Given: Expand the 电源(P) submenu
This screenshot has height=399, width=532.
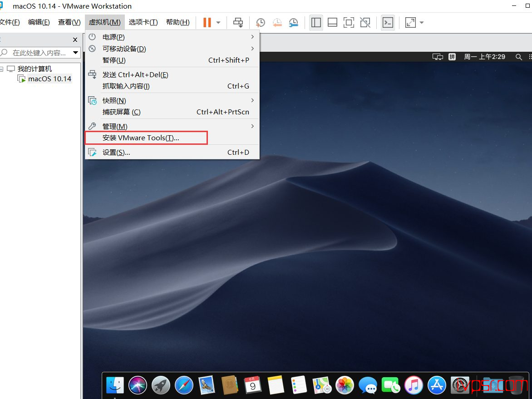Looking at the screenshot, I should [172, 37].
